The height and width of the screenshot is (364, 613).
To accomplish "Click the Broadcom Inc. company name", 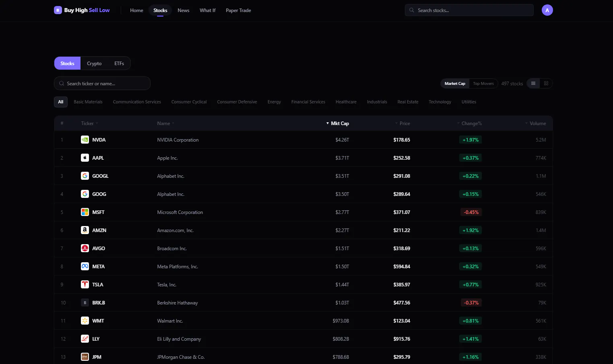I will [x=172, y=249].
